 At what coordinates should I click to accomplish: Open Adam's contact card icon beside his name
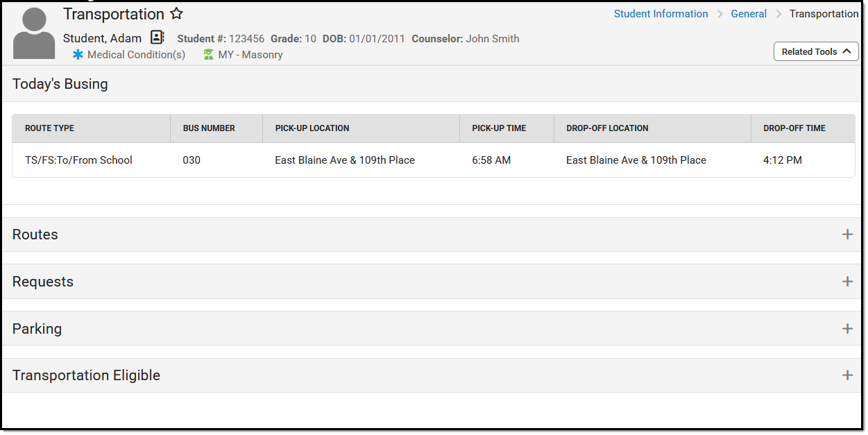tap(157, 37)
